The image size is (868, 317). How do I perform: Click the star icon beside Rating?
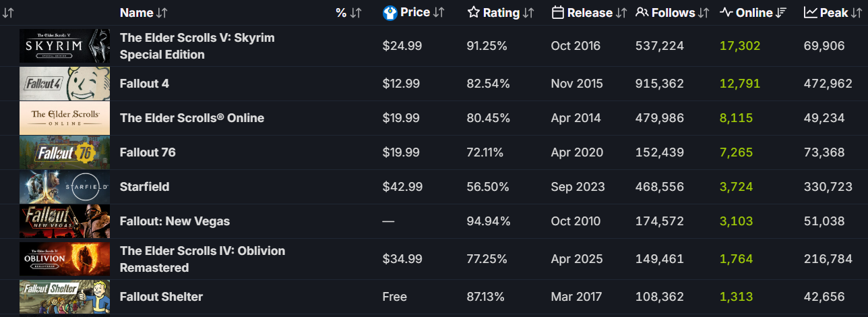pyautogui.click(x=474, y=13)
